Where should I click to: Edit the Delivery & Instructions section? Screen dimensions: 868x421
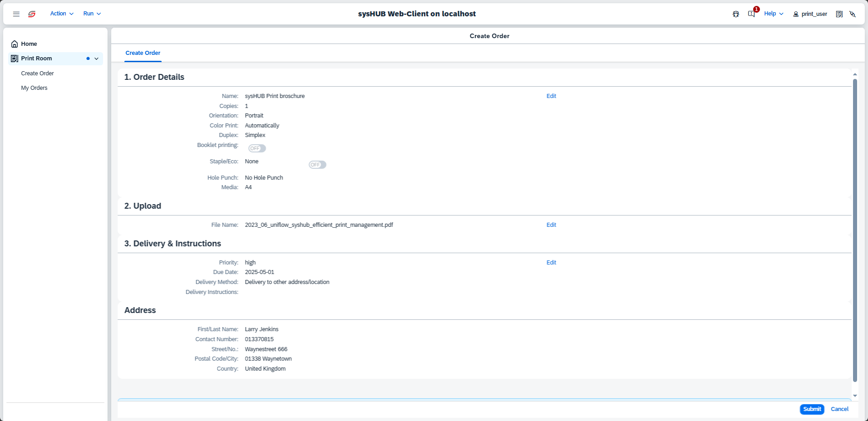pyautogui.click(x=551, y=263)
